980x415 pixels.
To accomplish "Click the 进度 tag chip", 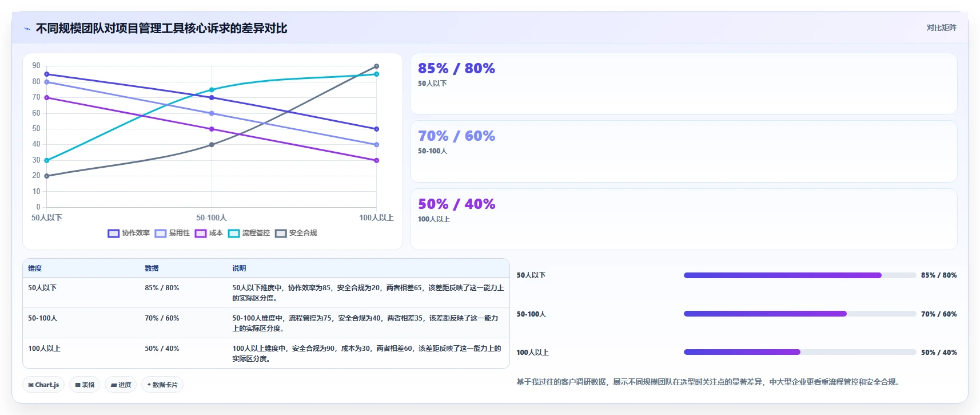I will pos(121,385).
